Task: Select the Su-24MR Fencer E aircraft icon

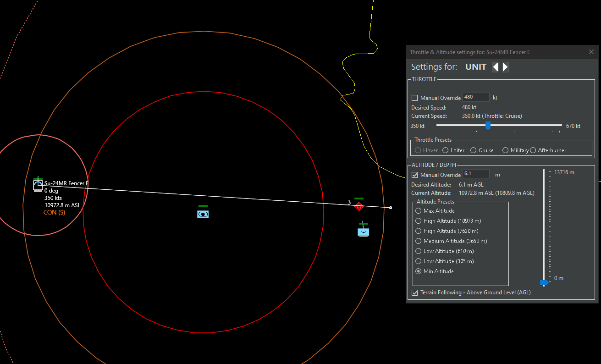Action: (38, 186)
